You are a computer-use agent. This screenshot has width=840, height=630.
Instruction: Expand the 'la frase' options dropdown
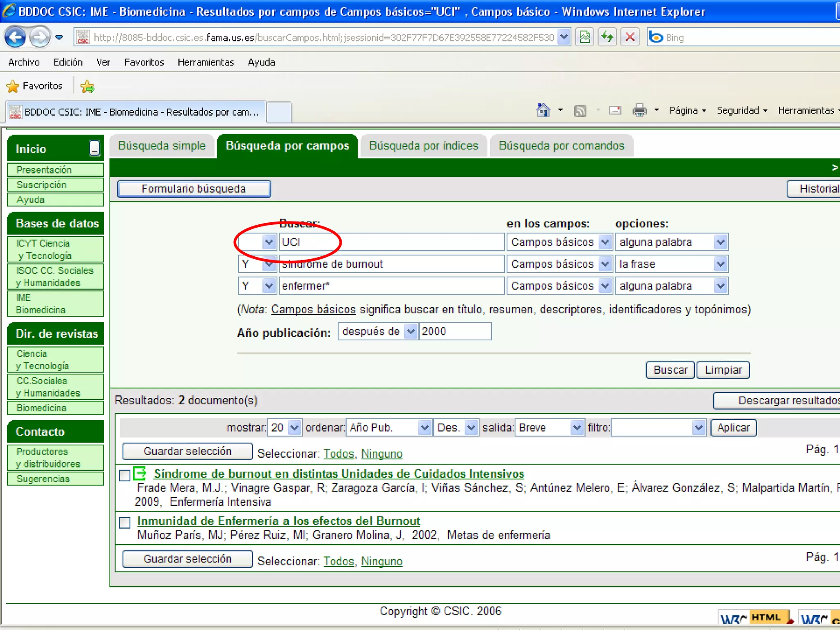coord(720,264)
